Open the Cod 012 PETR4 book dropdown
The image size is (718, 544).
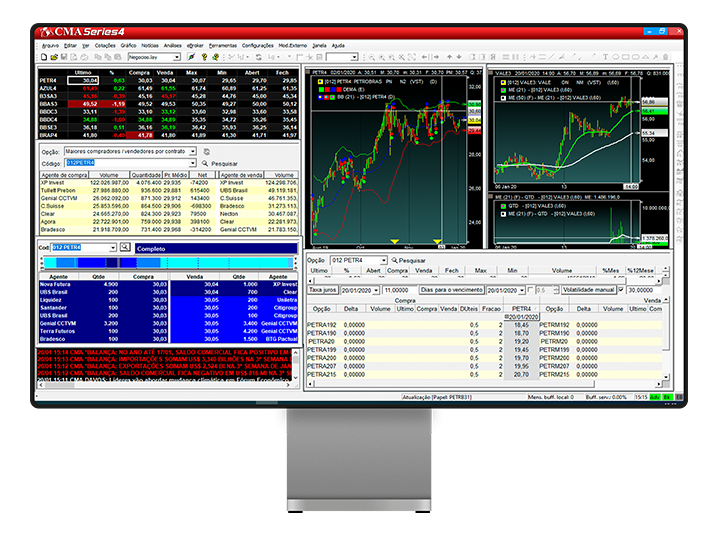point(113,248)
